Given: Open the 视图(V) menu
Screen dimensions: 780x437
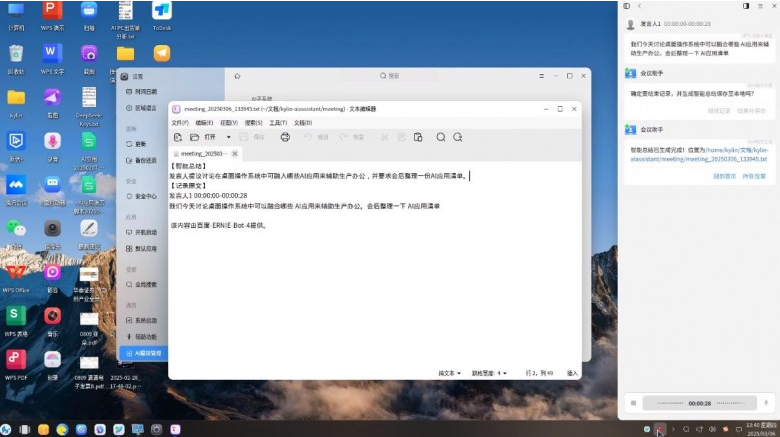Looking at the screenshot, I should [229, 122].
